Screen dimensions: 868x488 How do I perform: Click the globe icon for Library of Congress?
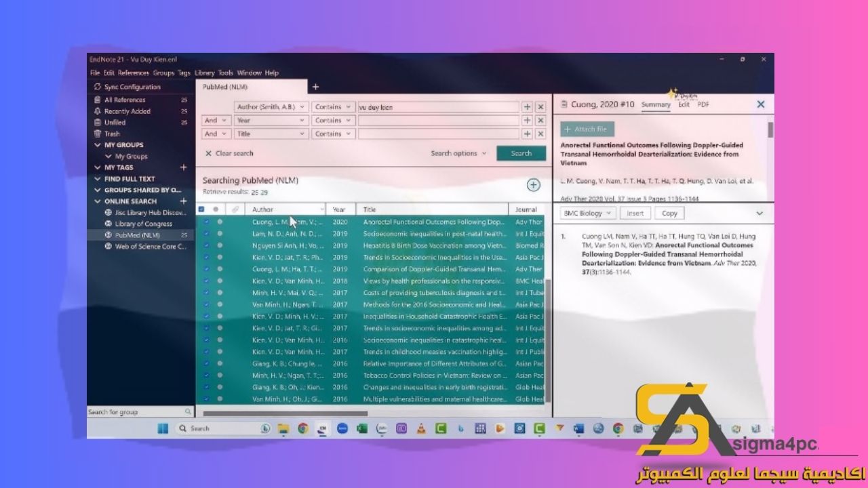(108, 224)
